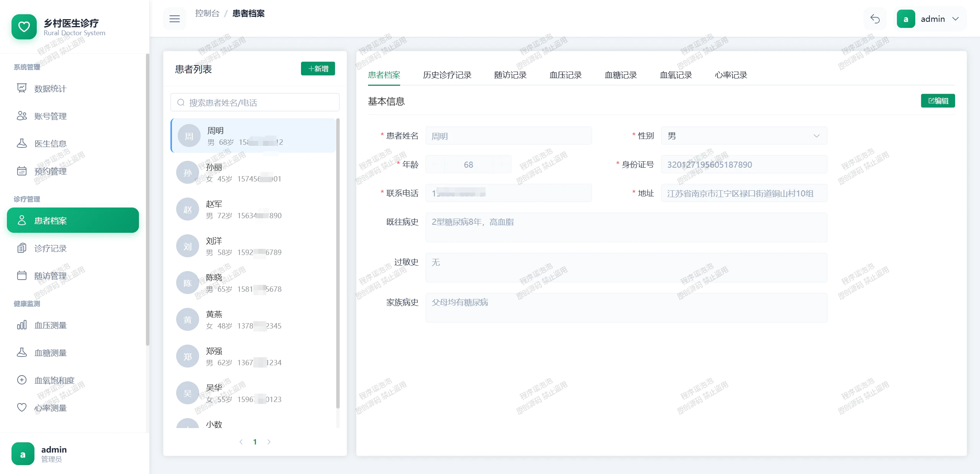The image size is (980, 474).
Task: Toggle the hamburger sidebar collapse icon
Action: click(x=175, y=19)
